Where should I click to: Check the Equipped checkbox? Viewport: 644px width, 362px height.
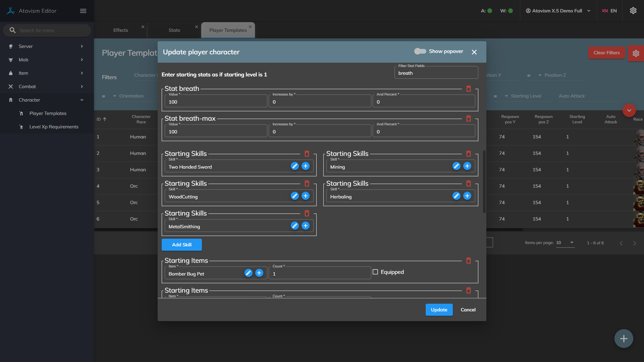375,272
